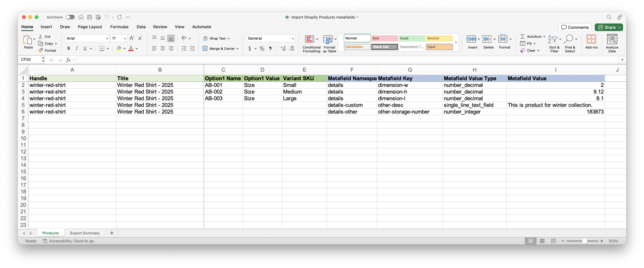Click the zoom slider handle
This screenshot has width=644, height=268.
584,241
